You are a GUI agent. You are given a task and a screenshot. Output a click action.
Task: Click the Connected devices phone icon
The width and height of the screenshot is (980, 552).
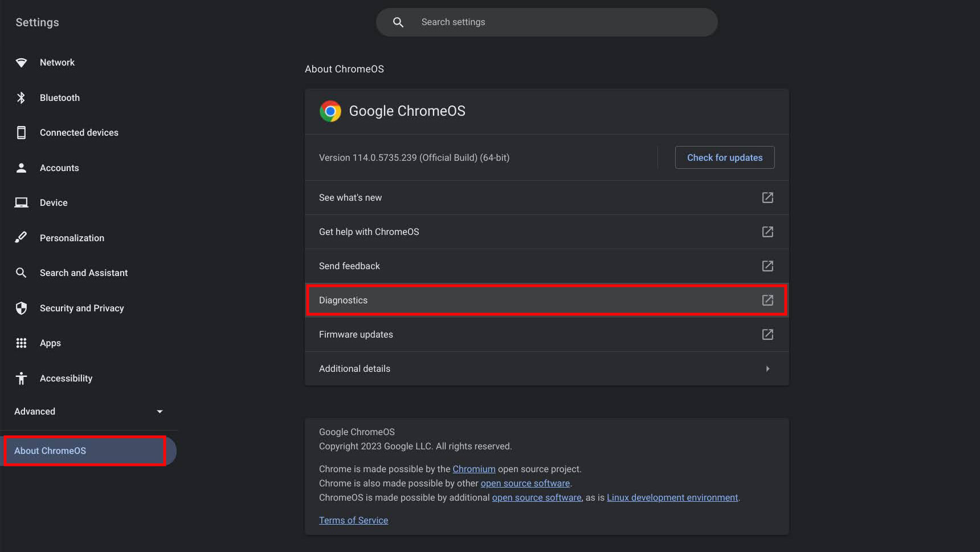pos(21,133)
